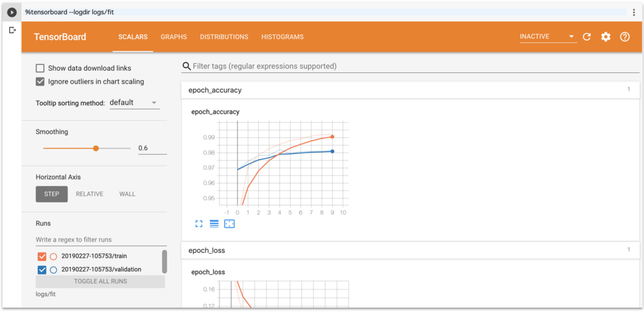
Task: Open the INACTIVE dashboards dropdown
Action: click(548, 36)
